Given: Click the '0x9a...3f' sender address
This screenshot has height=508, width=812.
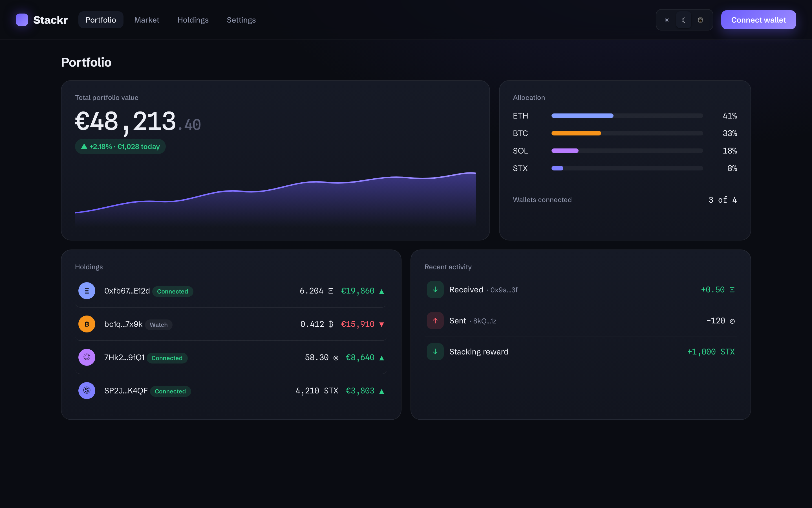Looking at the screenshot, I should 504,290.
